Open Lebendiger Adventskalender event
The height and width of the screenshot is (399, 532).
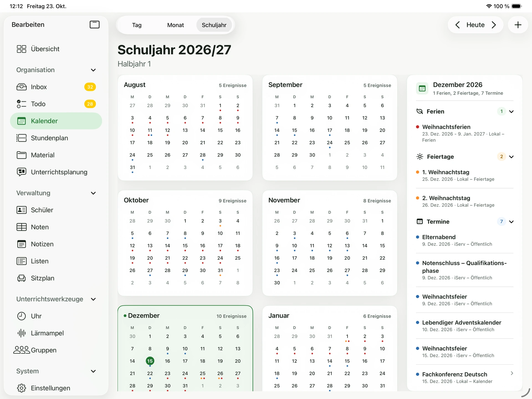tap(465, 326)
